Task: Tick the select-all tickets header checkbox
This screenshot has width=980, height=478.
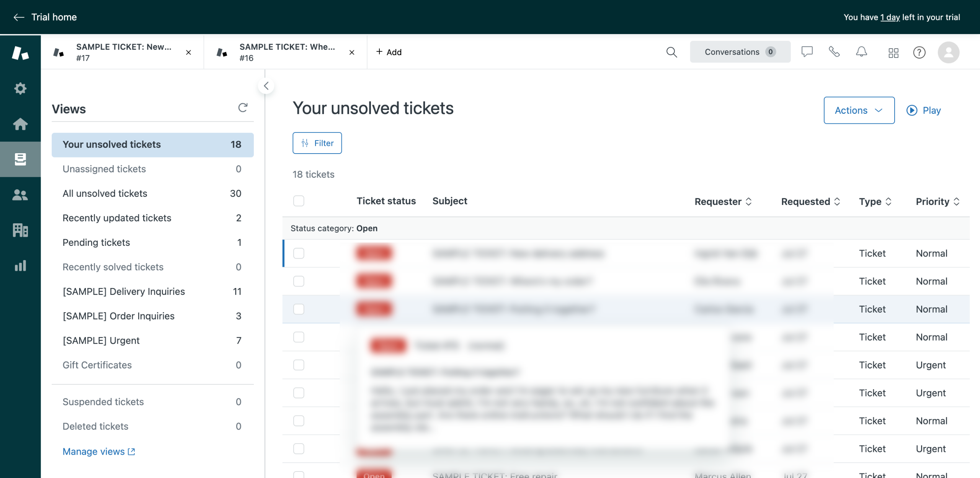Action: tap(299, 201)
